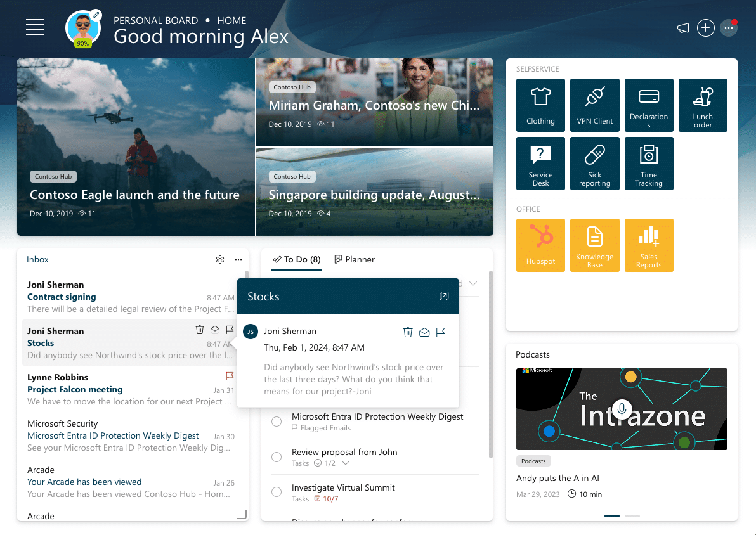Switch to the Planner tab
The height and width of the screenshot is (535, 756).
click(355, 259)
